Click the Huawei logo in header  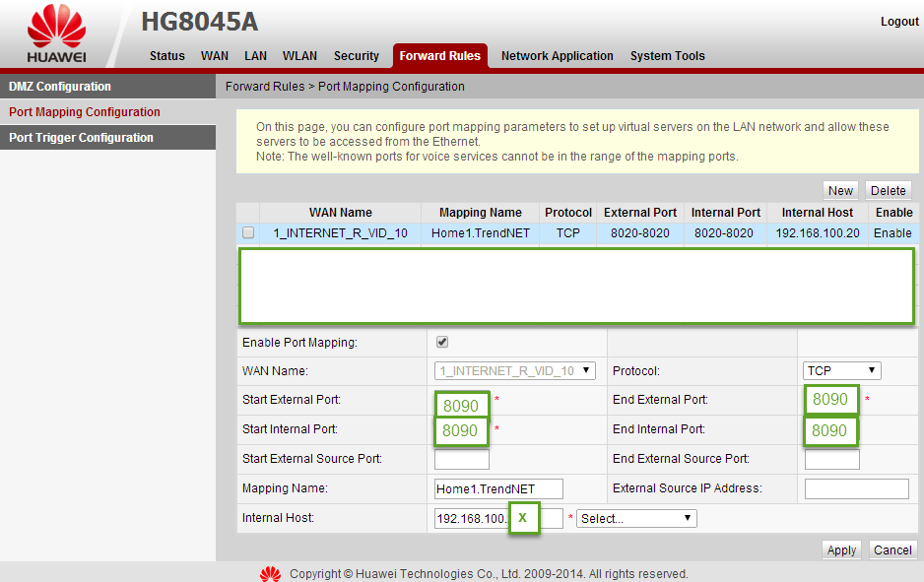tap(56, 35)
